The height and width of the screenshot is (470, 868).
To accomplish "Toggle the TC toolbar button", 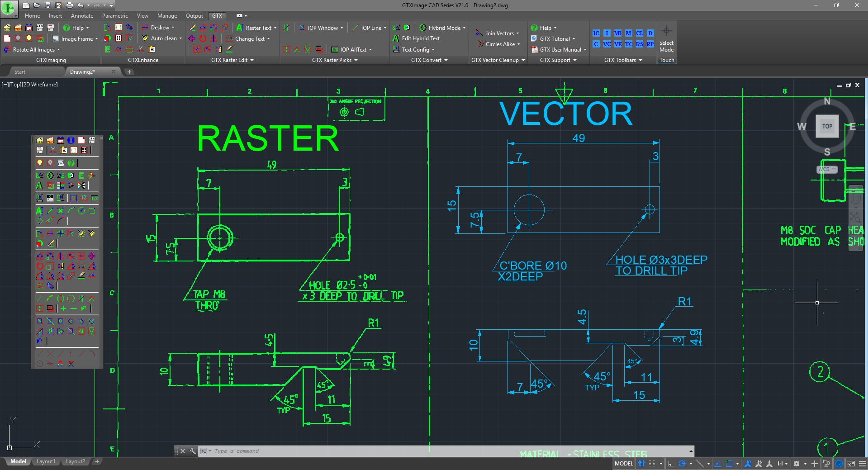I will coord(628,44).
